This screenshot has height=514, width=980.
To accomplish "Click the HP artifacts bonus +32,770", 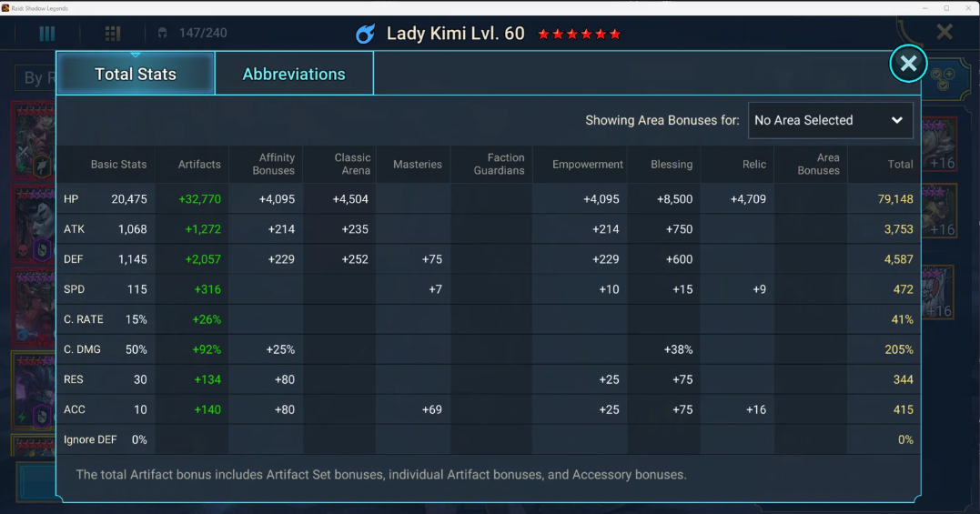I will coord(200,199).
